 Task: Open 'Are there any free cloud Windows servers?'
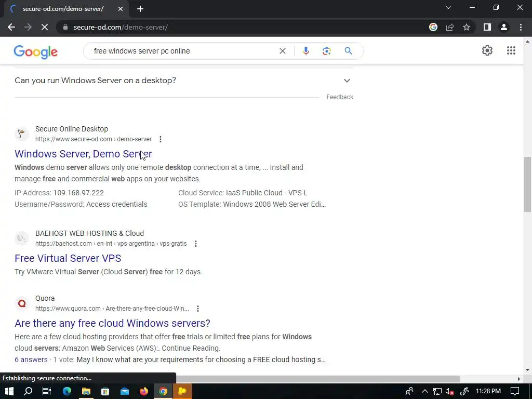point(112,323)
